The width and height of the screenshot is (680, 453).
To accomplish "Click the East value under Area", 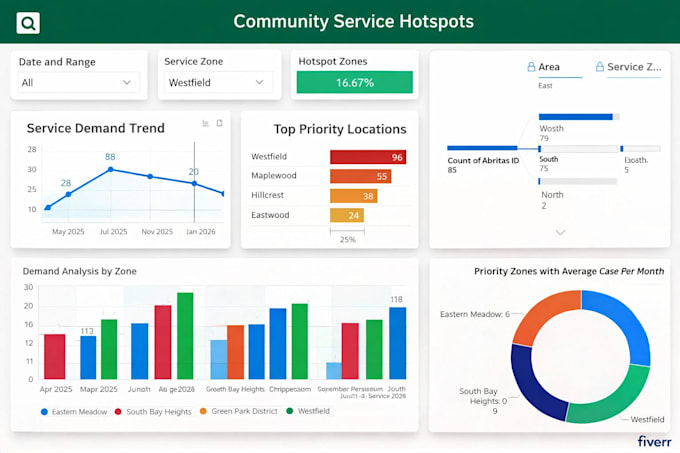I will click(545, 85).
